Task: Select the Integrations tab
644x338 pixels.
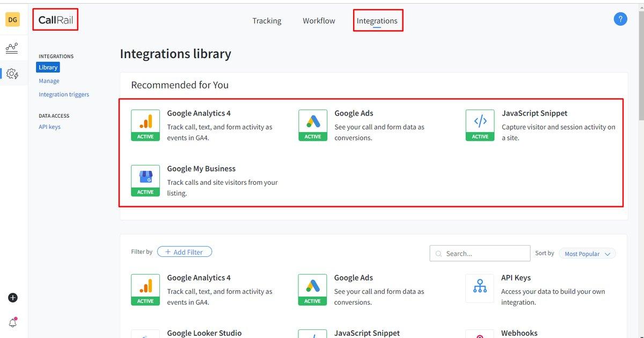Action: (x=377, y=21)
